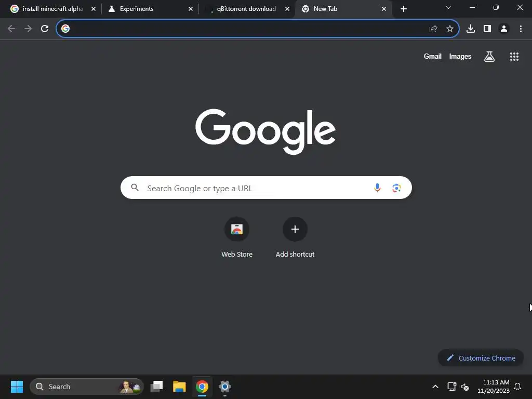
Task: Click the taskbar Search box
Action: (x=87, y=387)
